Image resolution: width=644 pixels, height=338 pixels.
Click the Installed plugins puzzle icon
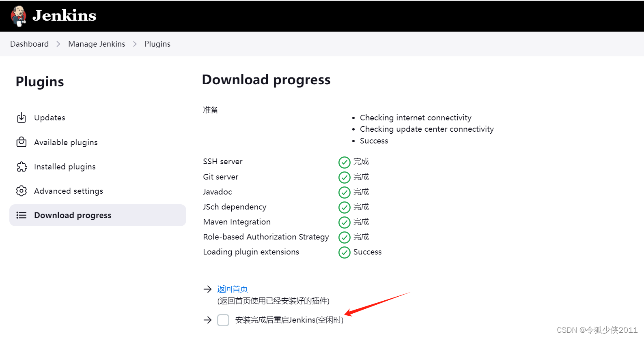pyautogui.click(x=22, y=167)
